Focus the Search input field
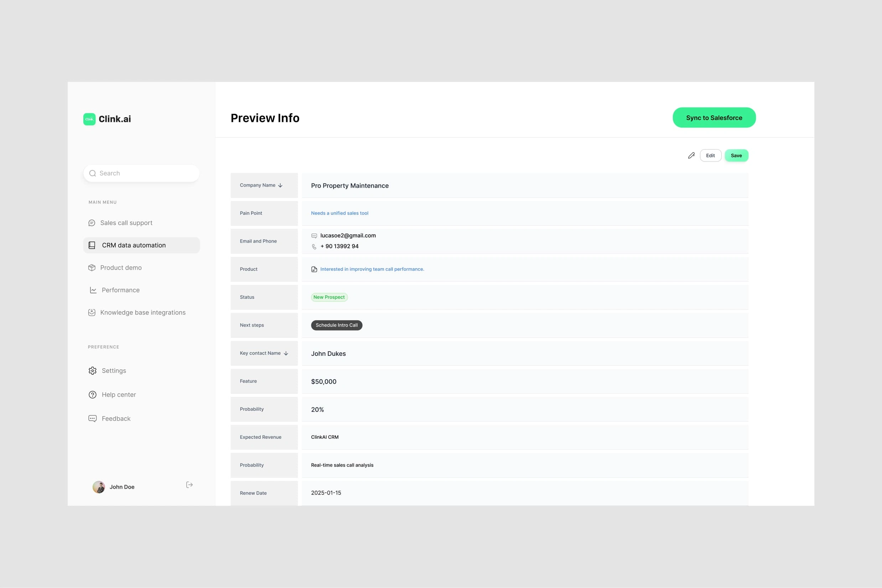882x588 pixels. click(x=146, y=173)
